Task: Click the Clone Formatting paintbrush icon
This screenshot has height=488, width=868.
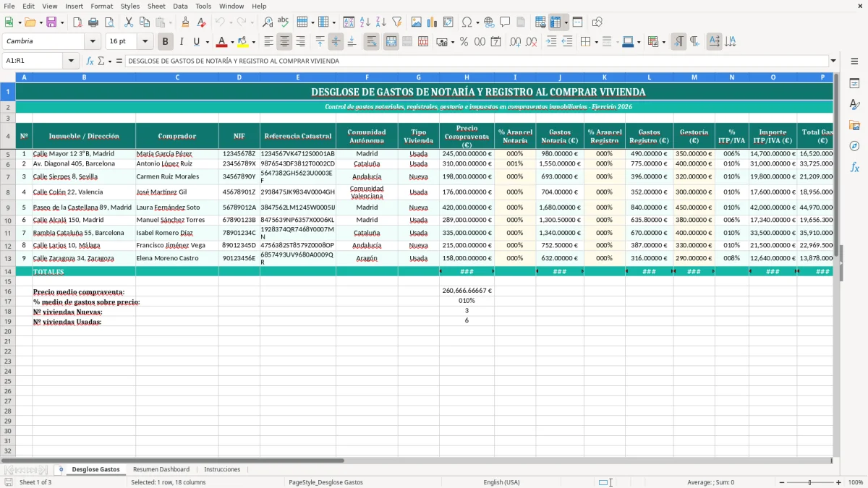Action: 185,22
